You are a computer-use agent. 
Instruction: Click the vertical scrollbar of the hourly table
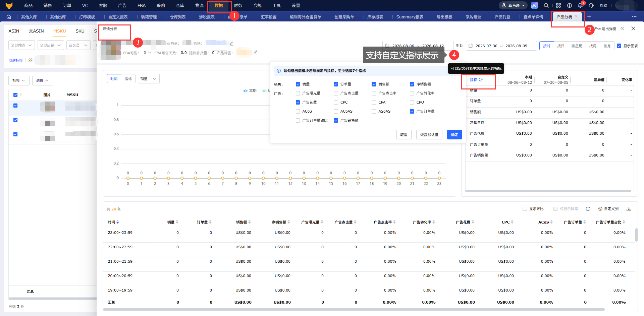click(636, 235)
